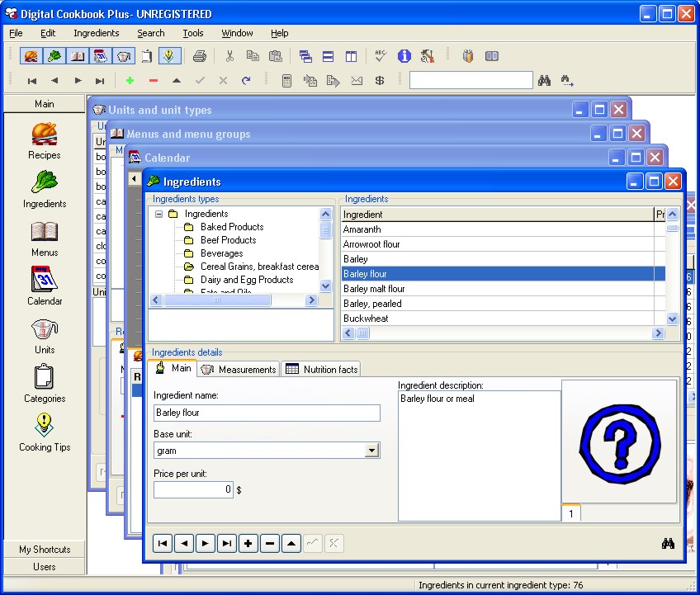Open the Tools menu
Image resolution: width=700 pixels, height=595 pixels.
193,33
